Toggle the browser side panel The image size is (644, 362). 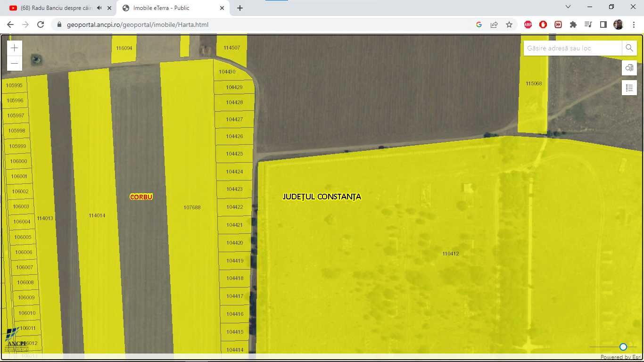coord(603,25)
